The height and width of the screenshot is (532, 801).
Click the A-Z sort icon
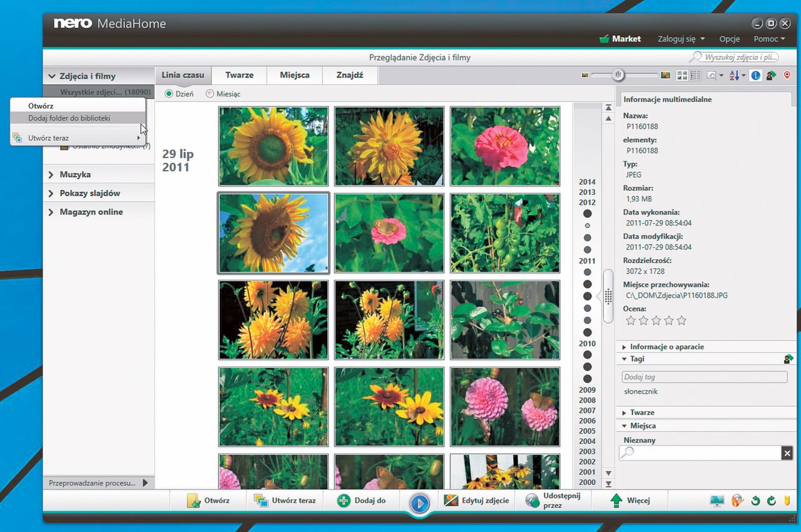tap(735, 75)
